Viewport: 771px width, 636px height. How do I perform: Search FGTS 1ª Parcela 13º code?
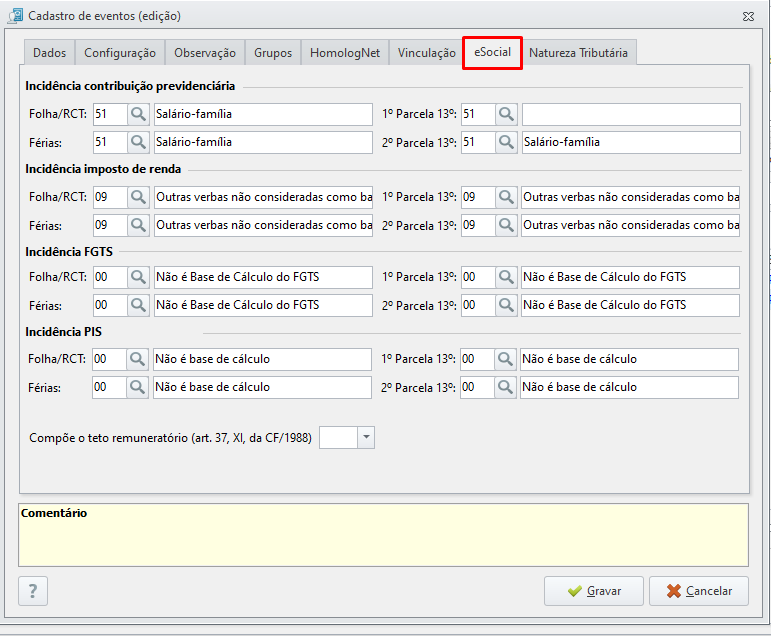tap(506, 277)
